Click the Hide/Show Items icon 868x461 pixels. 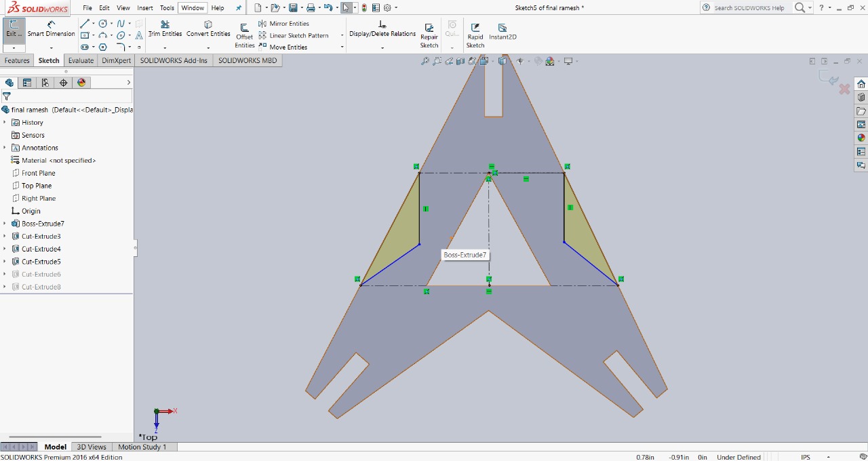click(x=520, y=61)
